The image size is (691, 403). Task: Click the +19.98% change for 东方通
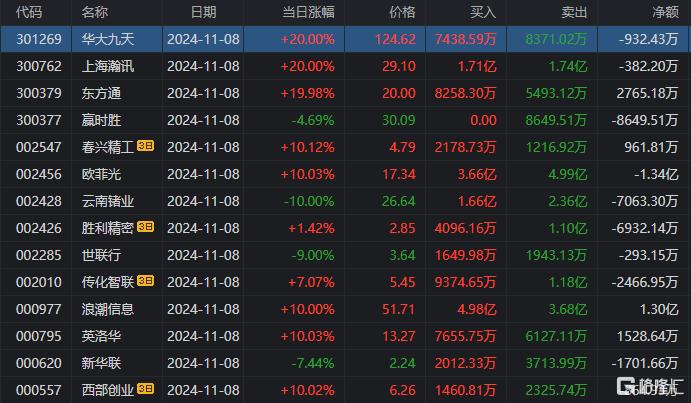[x=308, y=93]
